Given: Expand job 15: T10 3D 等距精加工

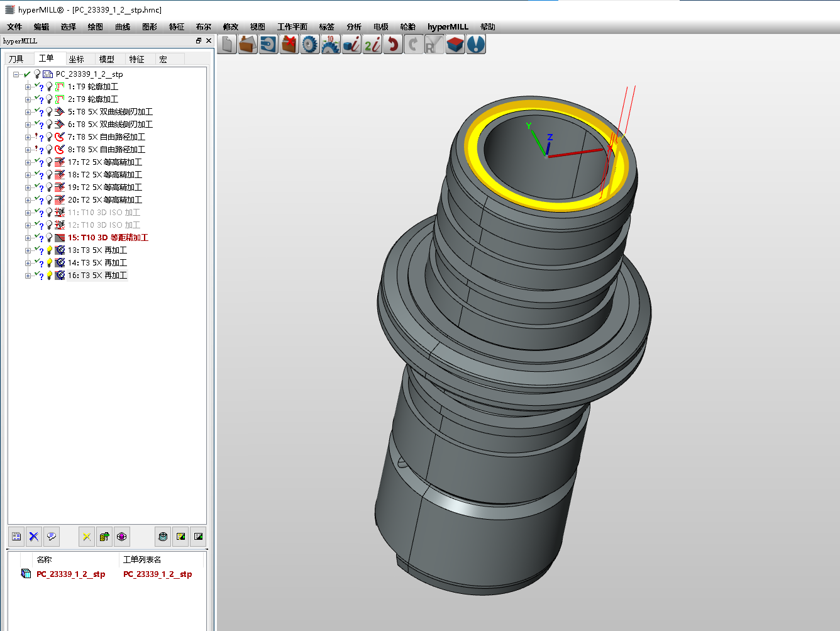Looking at the screenshot, I should [x=28, y=238].
